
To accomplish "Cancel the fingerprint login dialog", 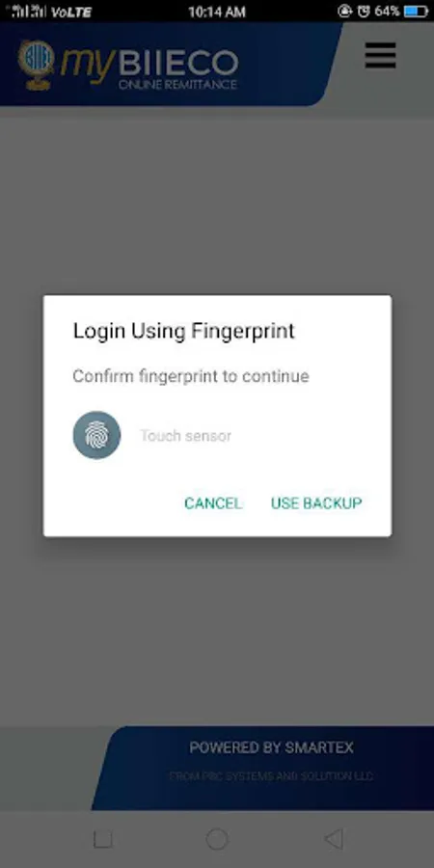I will point(213,502).
